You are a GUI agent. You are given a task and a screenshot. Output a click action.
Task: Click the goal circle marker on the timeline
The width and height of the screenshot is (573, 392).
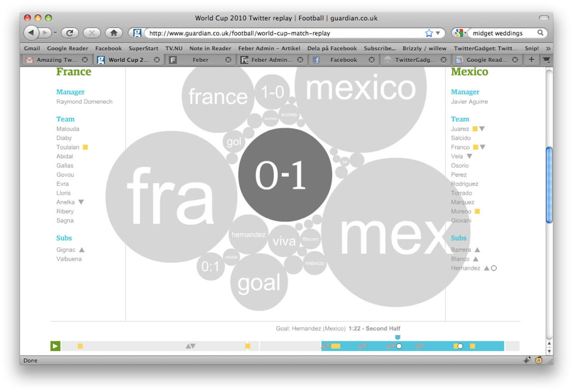(x=398, y=345)
